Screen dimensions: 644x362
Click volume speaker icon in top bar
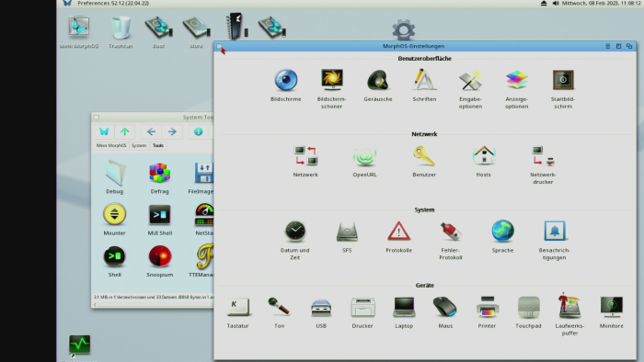[x=556, y=4]
